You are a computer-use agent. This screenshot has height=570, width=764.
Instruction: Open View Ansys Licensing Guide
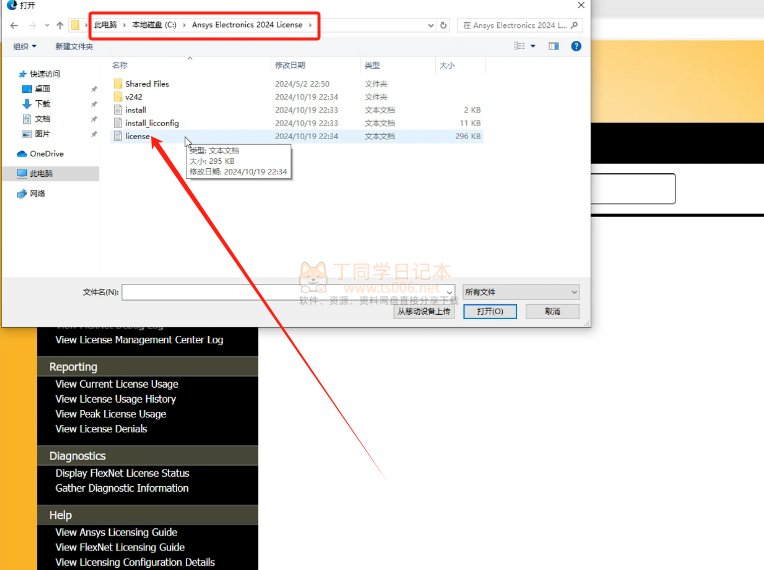tap(116, 532)
